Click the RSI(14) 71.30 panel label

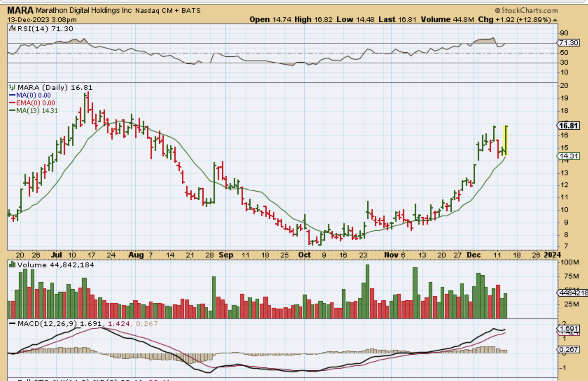45,29
